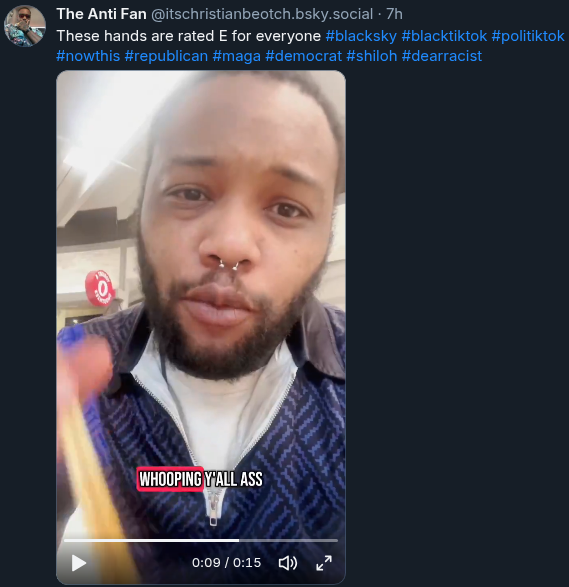569x587 pixels.
Task: Open the #republican hashtag
Action: click(166, 56)
